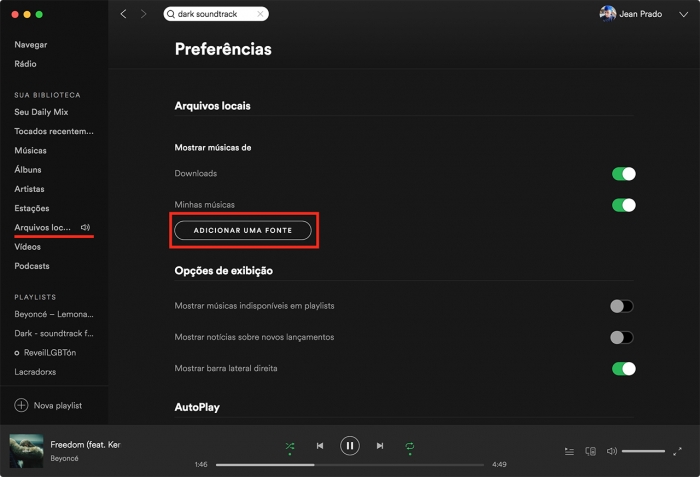Open Seu Daily Mix
Screen dimensions: 700x477
click(x=41, y=112)
